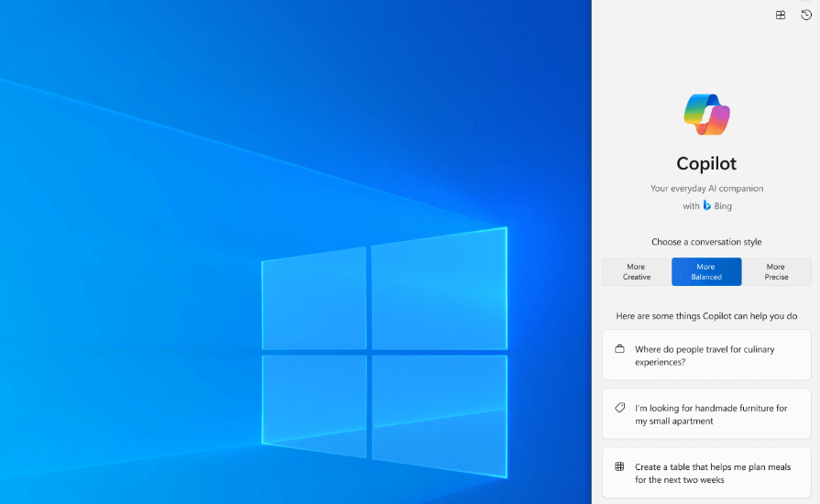Open 'Where do people travel for culinary experiences?' suggestion
The height and width of the screenshot is (504, 820).
[706, 355]
